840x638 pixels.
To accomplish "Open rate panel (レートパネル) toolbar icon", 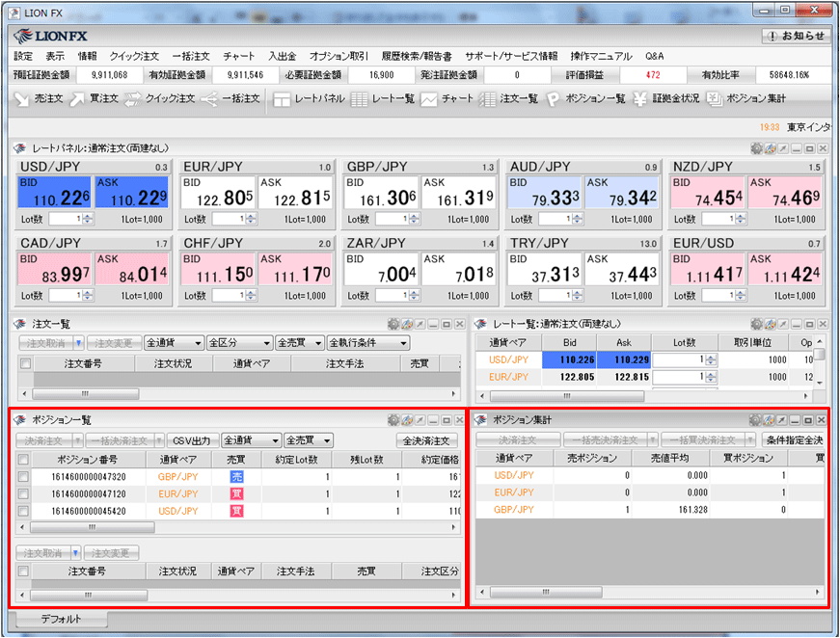I will click(282, 99).
